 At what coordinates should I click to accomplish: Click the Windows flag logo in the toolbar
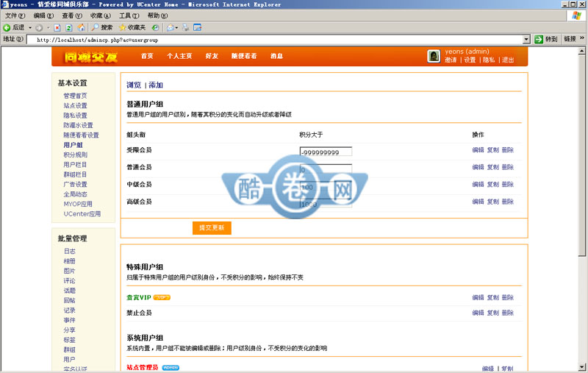(576, 15)
